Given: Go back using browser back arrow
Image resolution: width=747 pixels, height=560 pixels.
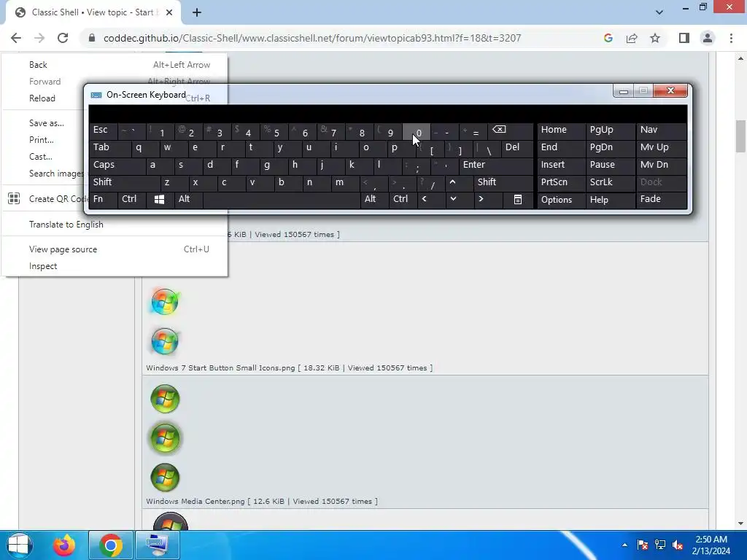Looking at the screenshot, I should pyautogui.click(x=16, y=38).
